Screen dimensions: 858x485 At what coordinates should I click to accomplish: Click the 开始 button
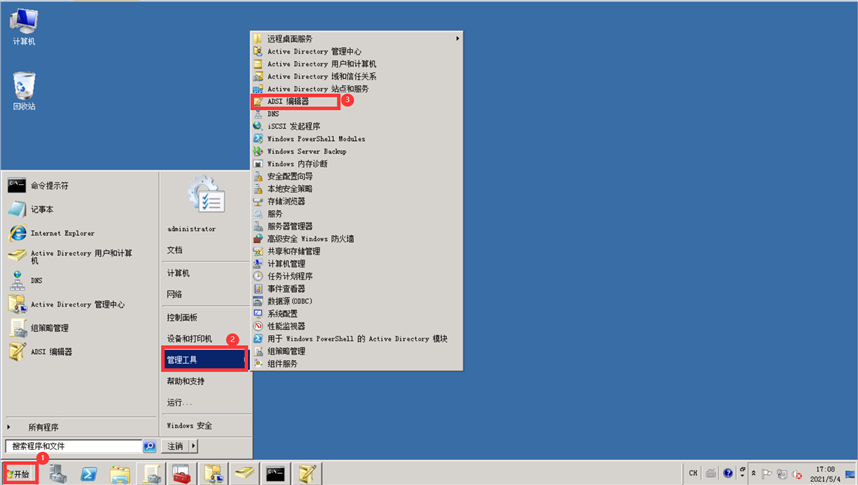tap(20, 474)
